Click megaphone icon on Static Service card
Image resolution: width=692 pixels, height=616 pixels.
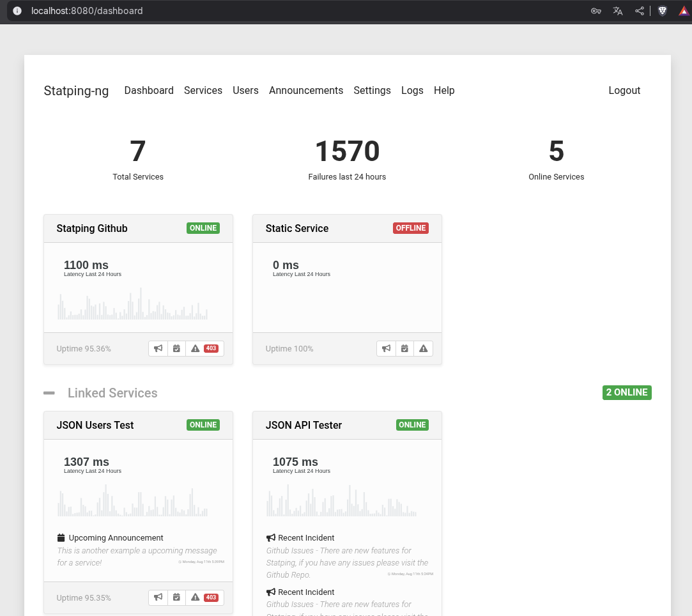386,348
